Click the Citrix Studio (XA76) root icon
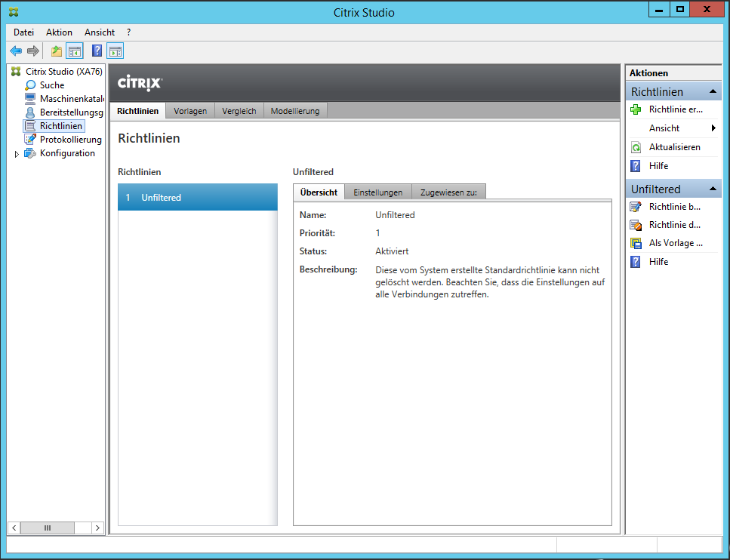This screenshot has width=730, height=560. point(17,71)
